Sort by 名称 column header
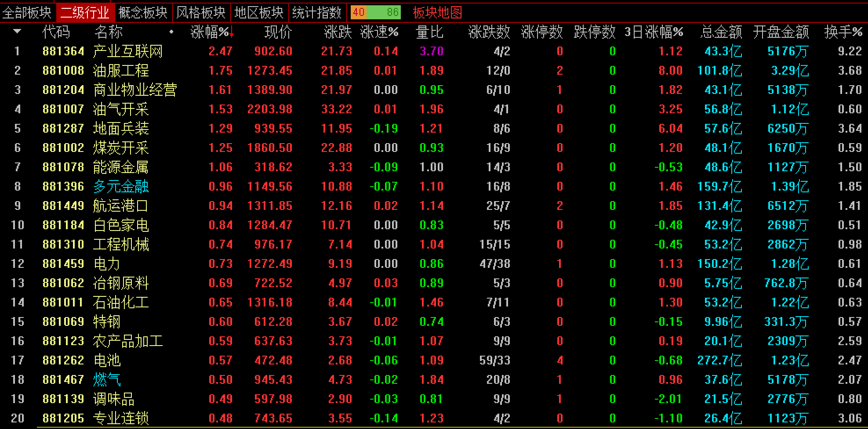 109,32
